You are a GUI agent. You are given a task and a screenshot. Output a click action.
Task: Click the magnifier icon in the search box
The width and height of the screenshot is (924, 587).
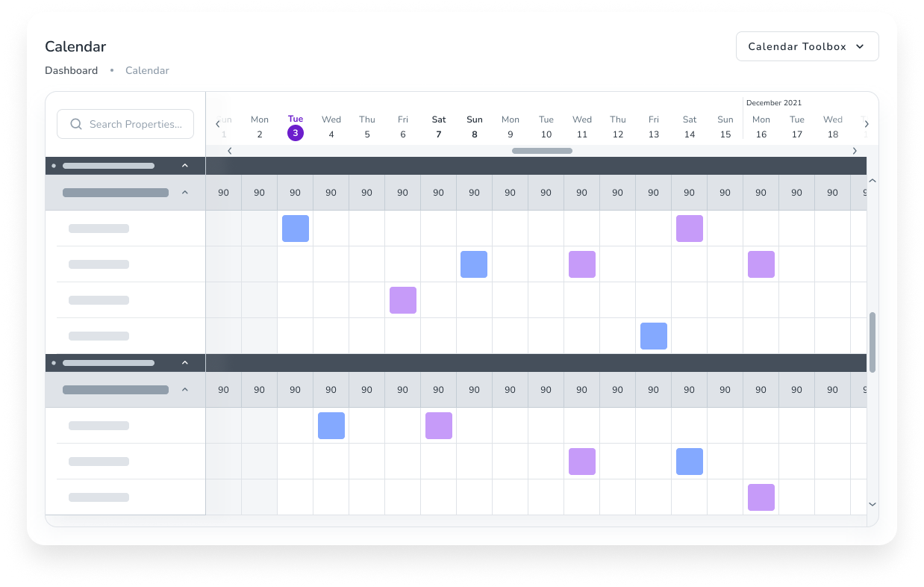(76, 124)
